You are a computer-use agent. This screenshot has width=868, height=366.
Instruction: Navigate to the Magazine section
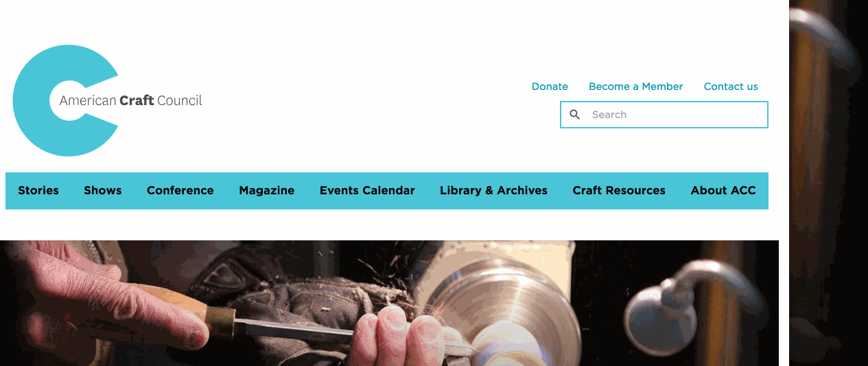click(x=267, y=190)
